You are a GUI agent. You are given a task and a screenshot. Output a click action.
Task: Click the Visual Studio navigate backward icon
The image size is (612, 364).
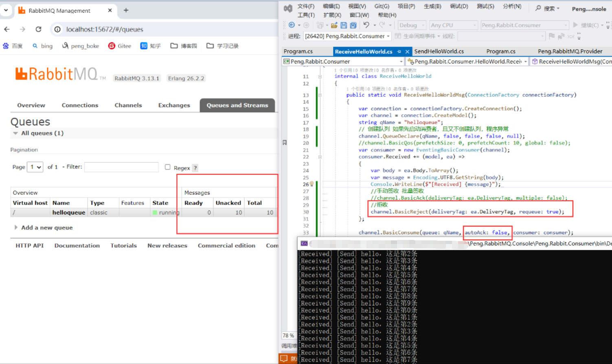(292, 25)
